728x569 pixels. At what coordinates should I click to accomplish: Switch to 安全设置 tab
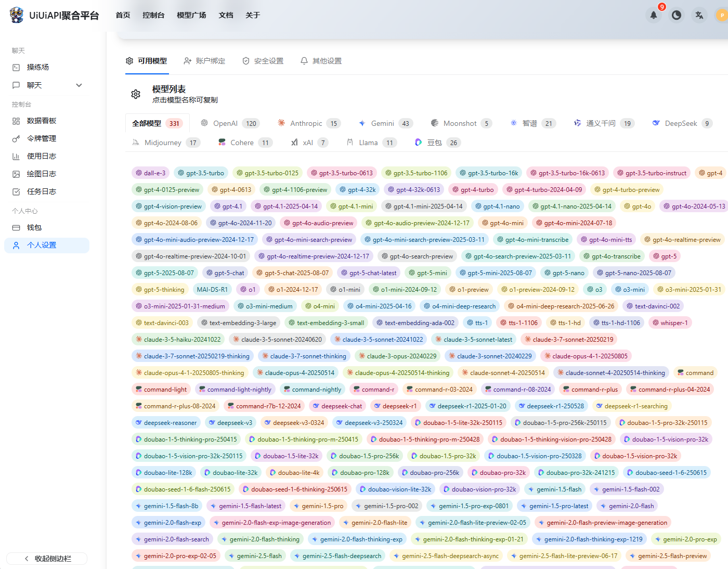click(263, 61)
